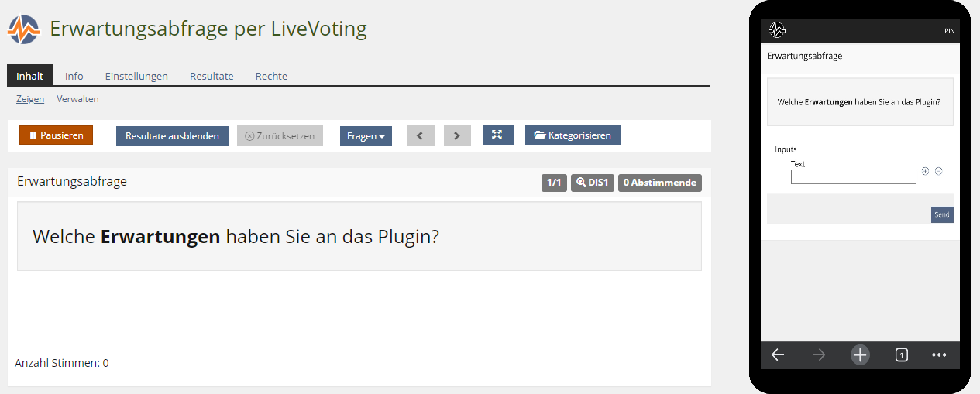
Task: Click the DIS1 zoom badge
Action: (592, 183)
